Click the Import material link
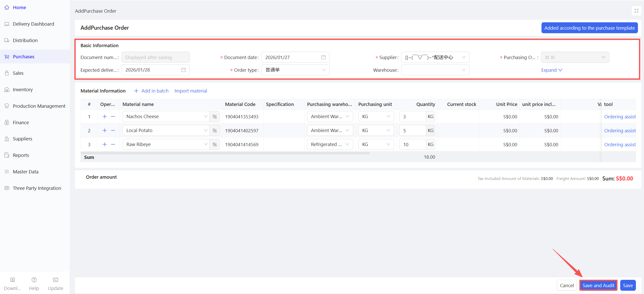This screenshot has height=294, width=644. [x=191, y=91]
